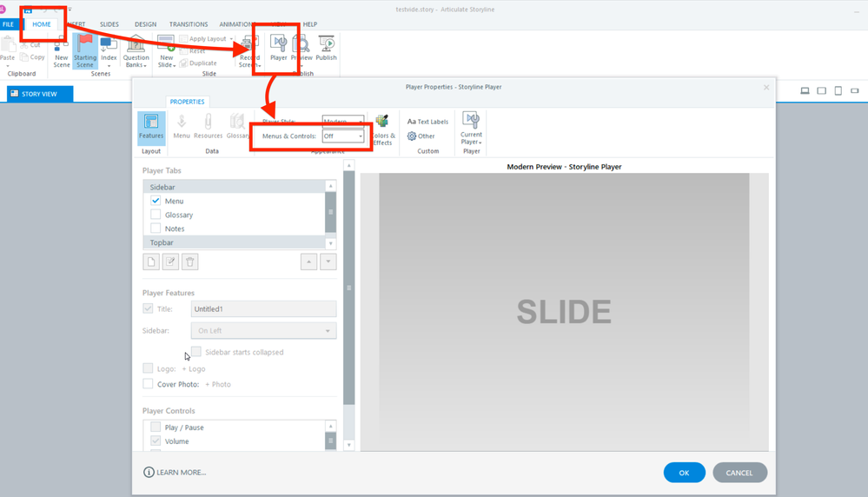Switch to the HOME ribbon tab
Image resolution: width=868 pixels, height=497 pixels.
point(42,24)
